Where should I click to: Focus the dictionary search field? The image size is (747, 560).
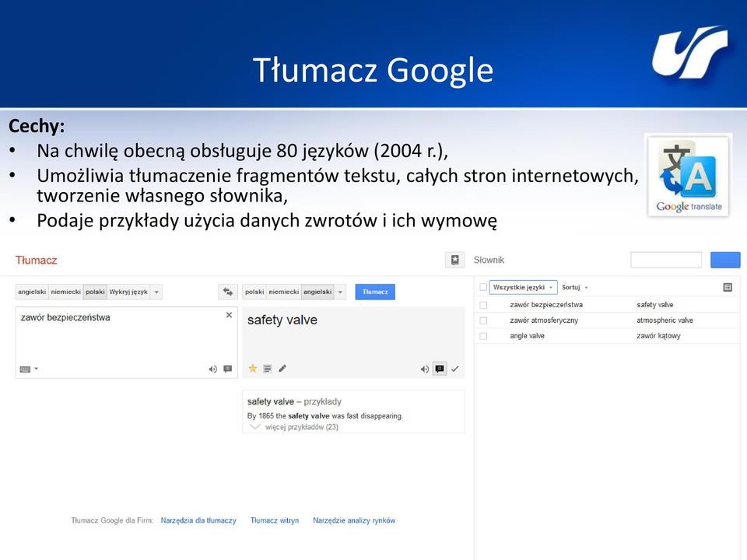point(666,260)
